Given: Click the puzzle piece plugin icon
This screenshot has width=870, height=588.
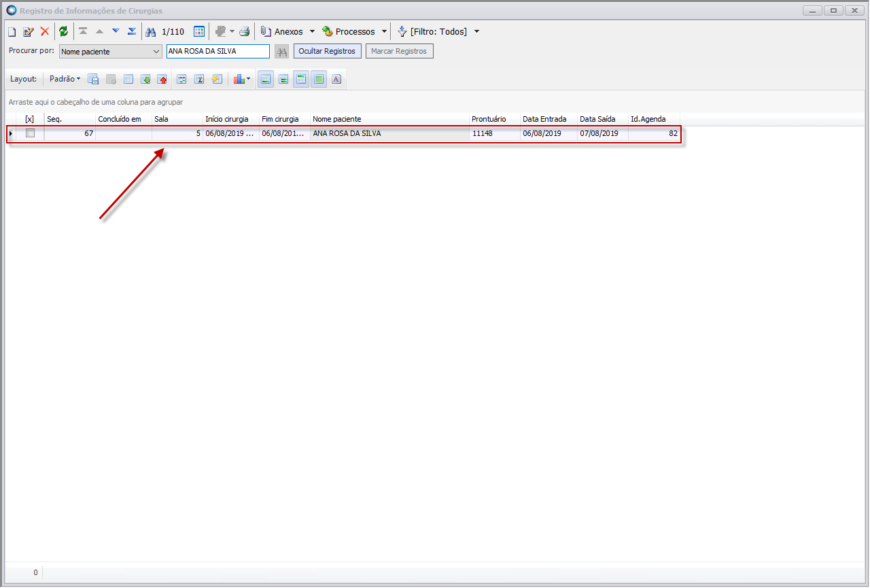Looking at the screenshot, I should pyautogui.click(x=220, y=31).
